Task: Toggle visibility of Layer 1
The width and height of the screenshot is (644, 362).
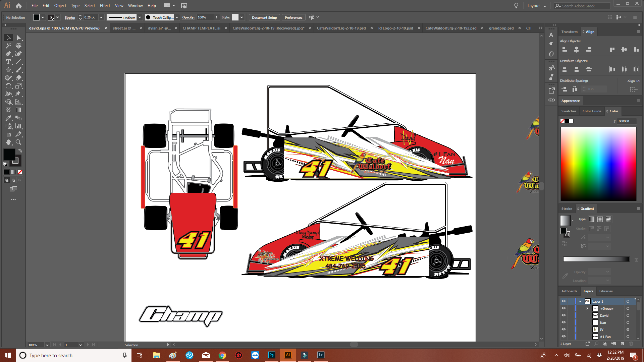Action: (x=563, y=301)
